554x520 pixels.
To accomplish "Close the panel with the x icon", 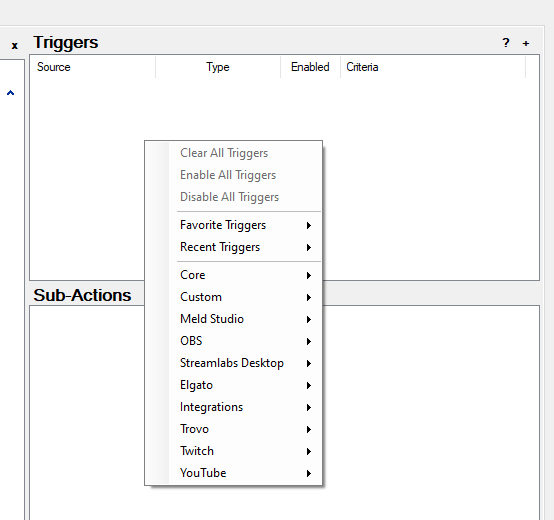I will point(14,46).
